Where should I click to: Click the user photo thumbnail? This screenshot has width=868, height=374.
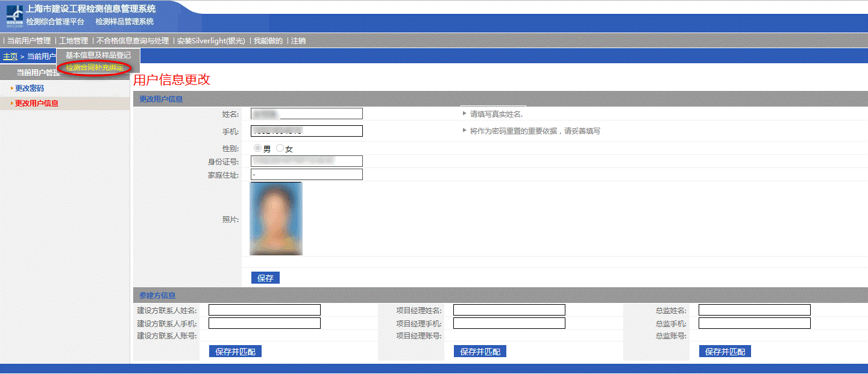[x=276, y=219]
